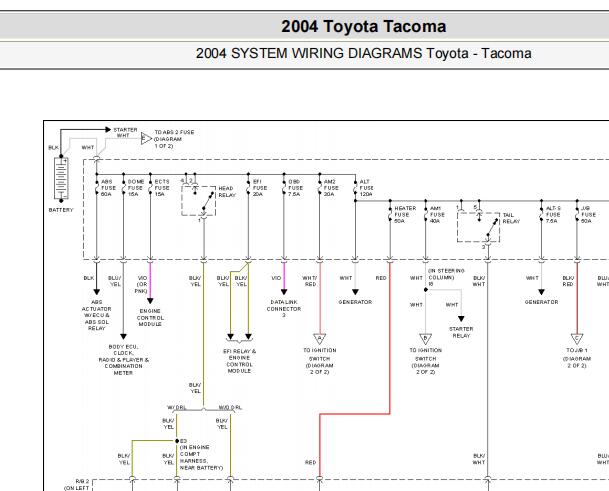This screenshot has width=609, height=491.
Task: Click the HEAD RELAY dashed switch box
Action: [x=198, y=201]
